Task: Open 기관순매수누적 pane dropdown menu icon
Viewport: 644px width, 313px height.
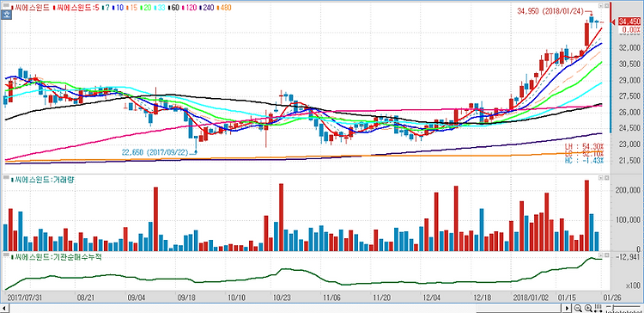Action: pos(601,255)
